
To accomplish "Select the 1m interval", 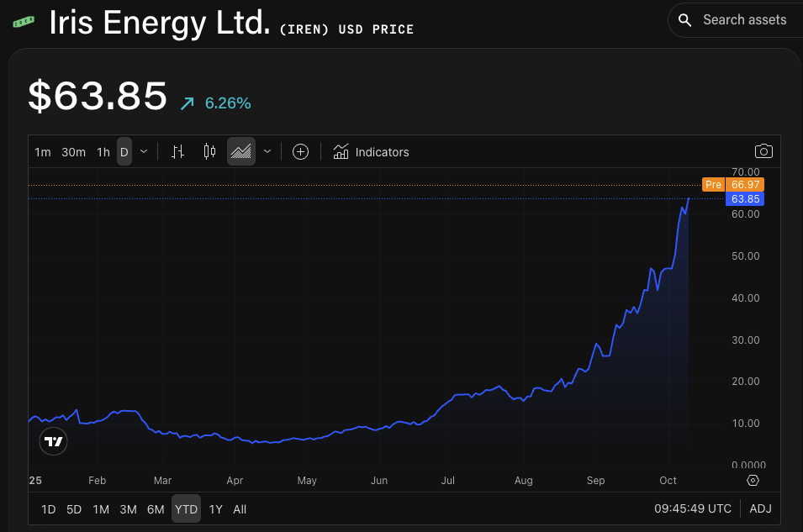I will click(x=43, y=152).
